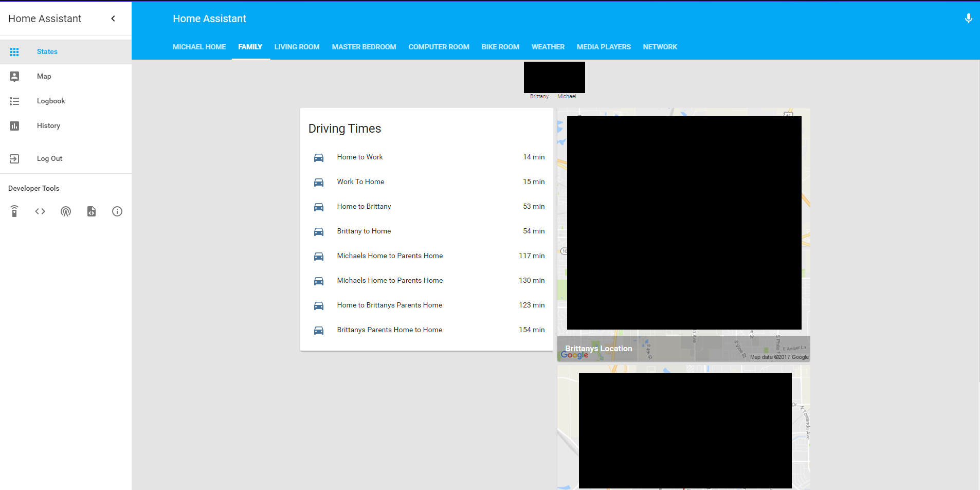This screenshot has width=980, height=490.
Task: Open Events developer tool broadcast icon
Action: point(66,211)
